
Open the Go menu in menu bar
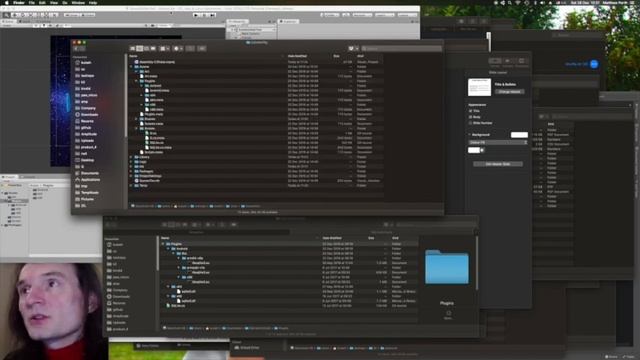point(65,2)
